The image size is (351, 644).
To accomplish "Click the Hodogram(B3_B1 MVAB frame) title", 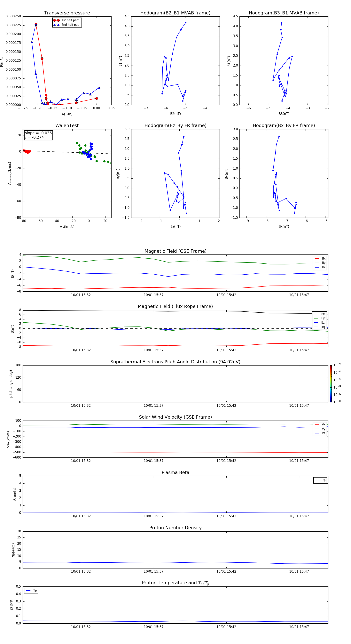I will click(284, 13).
